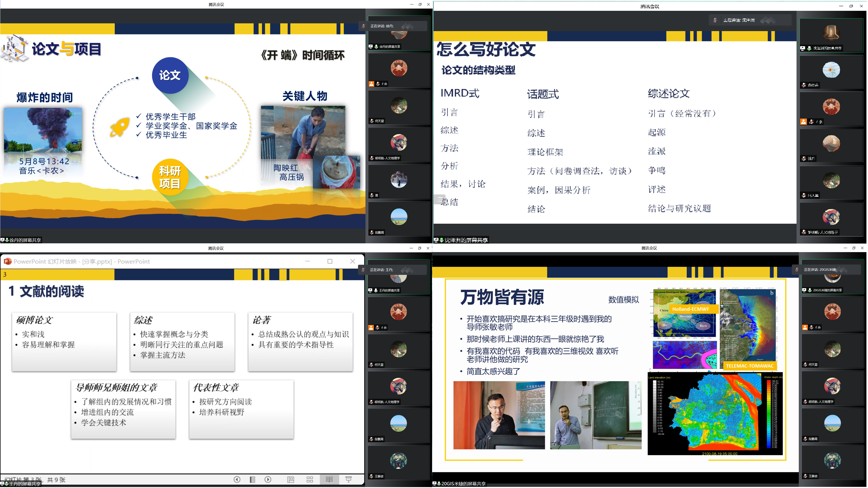The width and height of the screenshot is (868, 488).
Task: Toggle 何天星's muted mic in bottom-left meeting
Action: [x=371, y=365]
